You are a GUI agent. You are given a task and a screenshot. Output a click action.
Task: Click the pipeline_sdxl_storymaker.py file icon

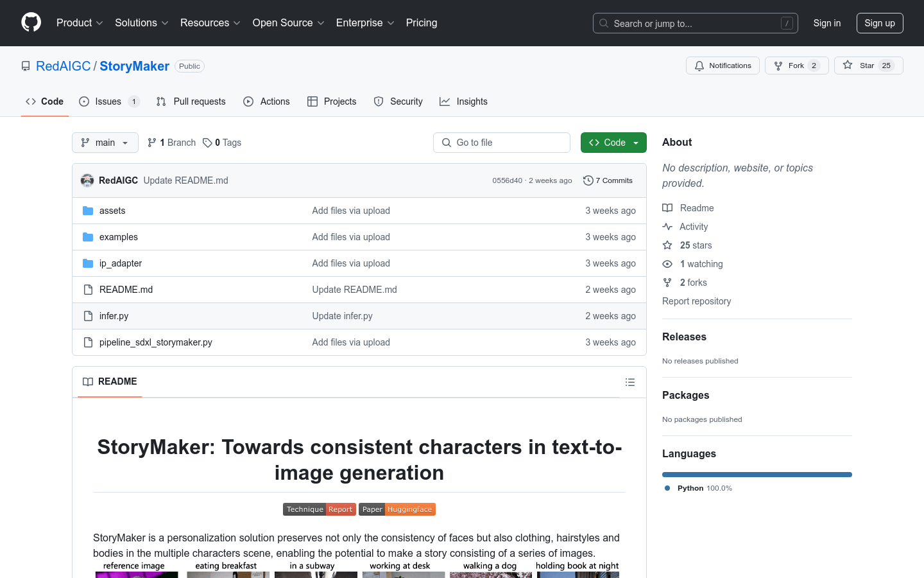pyautogui.click(x=88, y=342)
